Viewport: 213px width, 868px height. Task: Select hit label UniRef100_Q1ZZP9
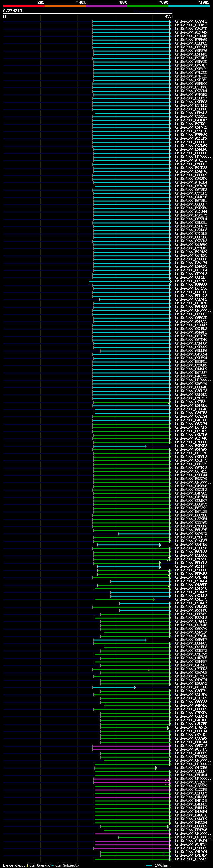[191, 790]
